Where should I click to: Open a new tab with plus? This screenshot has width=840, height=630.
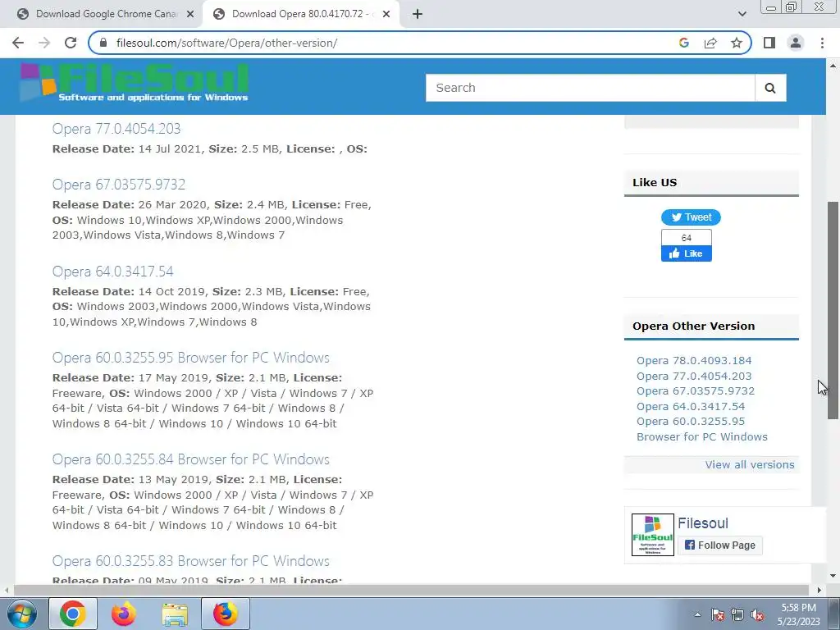(x=418, y=14)
